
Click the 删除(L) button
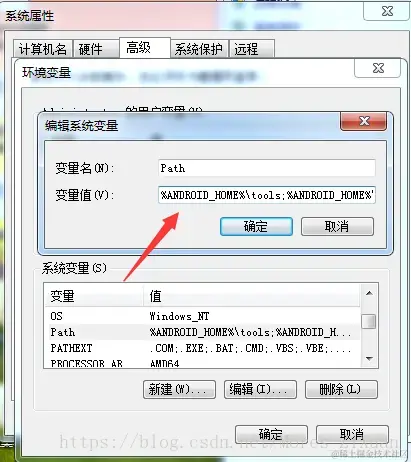(341, 389)
